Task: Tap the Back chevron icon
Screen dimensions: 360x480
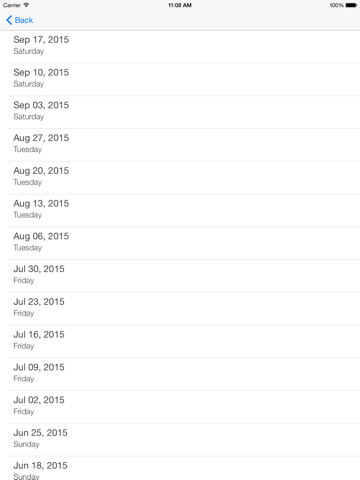Action: (9, 20)
